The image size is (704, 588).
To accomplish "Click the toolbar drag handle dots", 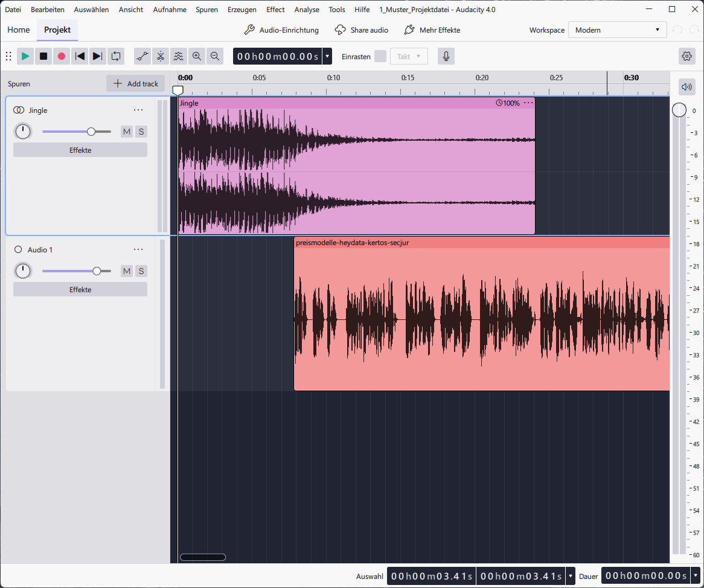I will click(x=8, y=56).
